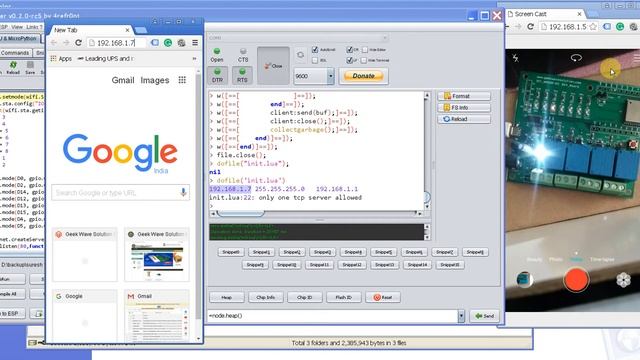Click the Reset button with red icon
This screenshot has width=640, height=360.
(383, 297)
